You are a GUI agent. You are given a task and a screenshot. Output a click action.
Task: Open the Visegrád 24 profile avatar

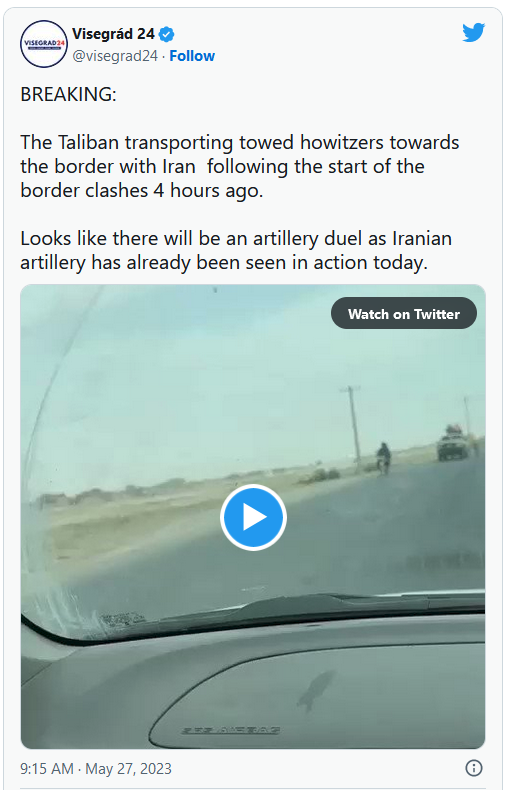coord(43,44)
